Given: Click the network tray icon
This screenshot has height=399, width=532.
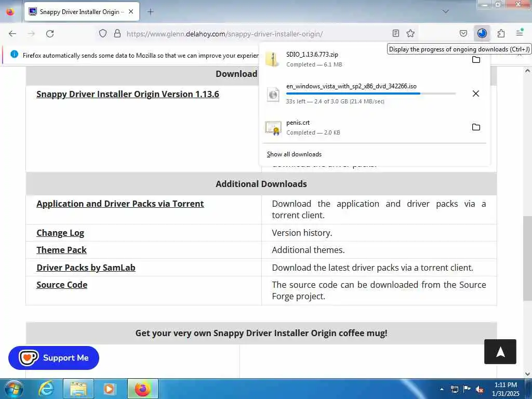Looking at the screenshot, I should [x=454, y=390].
